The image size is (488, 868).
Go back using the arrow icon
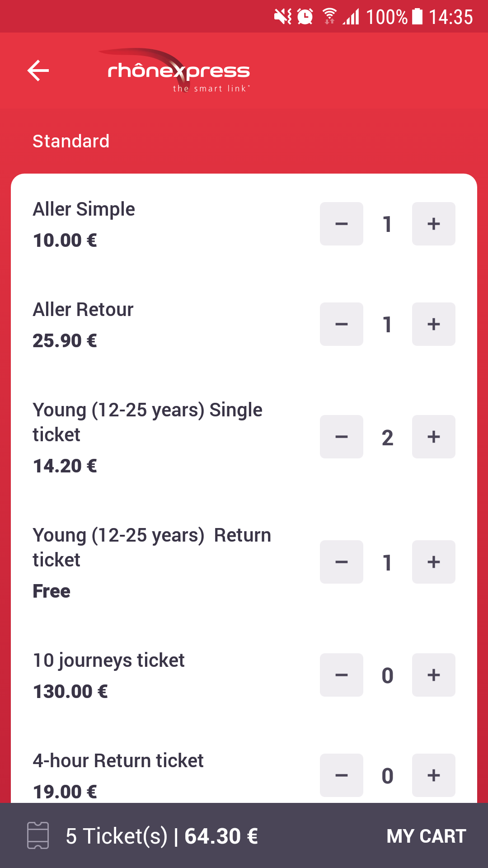pyautogui.click(x=38, y=71)
